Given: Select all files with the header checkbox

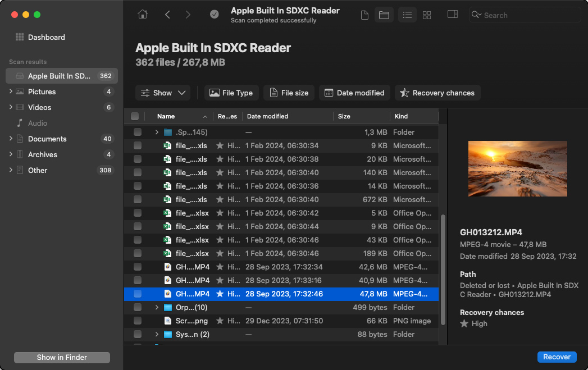Looking at the screenshot, I should [x=135, y=116].
